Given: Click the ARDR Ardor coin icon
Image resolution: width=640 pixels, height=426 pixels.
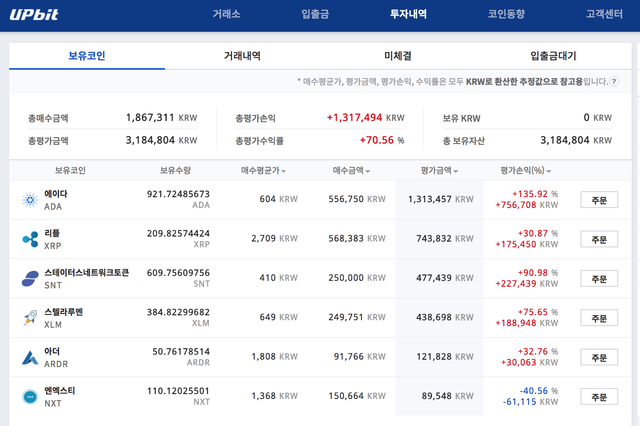Looking at the screenshot, I should [x=30, y=357].
